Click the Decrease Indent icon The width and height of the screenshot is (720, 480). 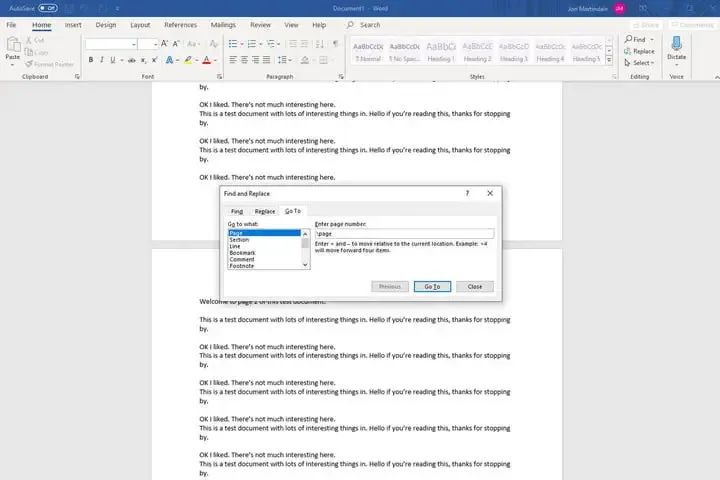click(x=292, y=44)
